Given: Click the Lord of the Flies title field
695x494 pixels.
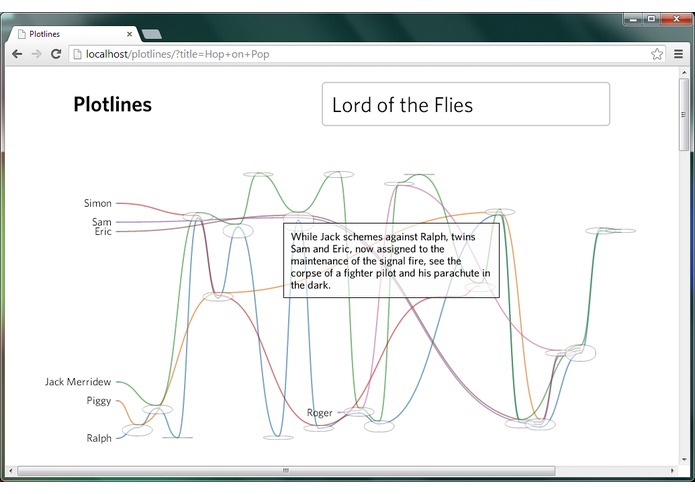Looking at the screenshot, I should tap(466, 104).
